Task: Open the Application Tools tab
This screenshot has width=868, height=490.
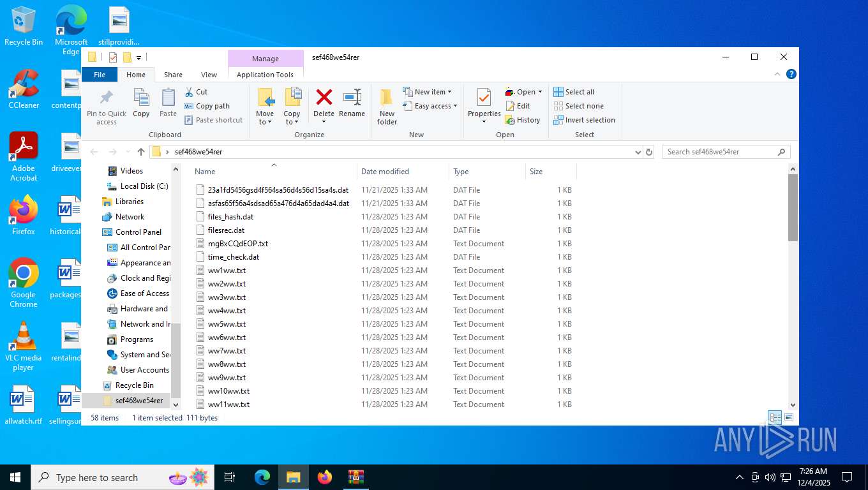Action: [265, 75]
